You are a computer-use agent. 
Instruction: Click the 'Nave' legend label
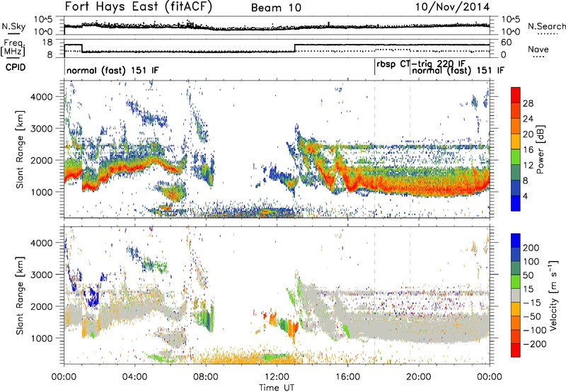click(538, 50)
